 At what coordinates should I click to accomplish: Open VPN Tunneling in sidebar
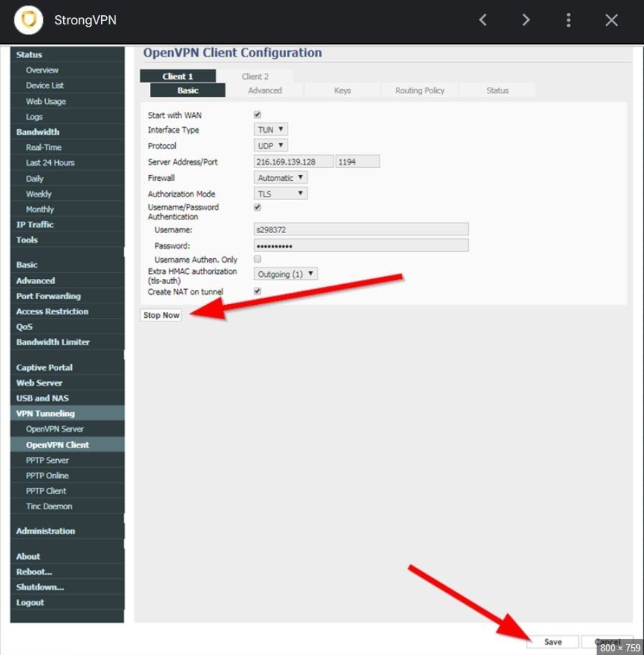pos(67,413)
